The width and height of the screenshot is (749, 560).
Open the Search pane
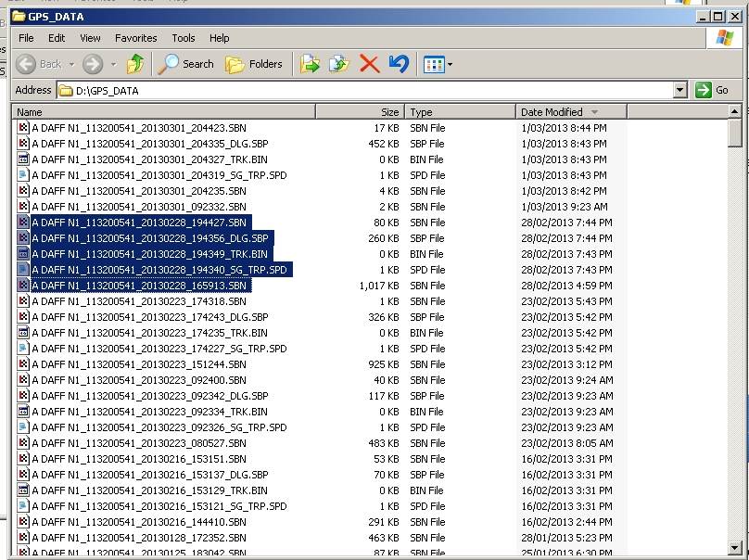point(185,64)
